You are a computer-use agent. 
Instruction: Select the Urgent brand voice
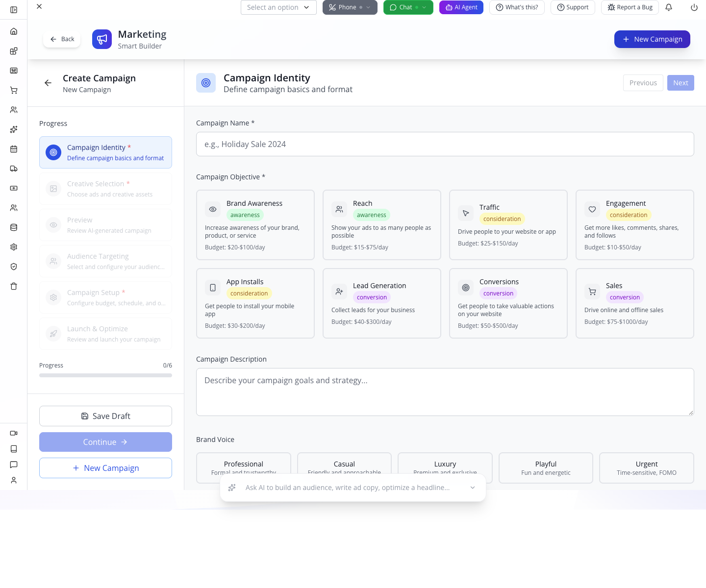point(647,468)
